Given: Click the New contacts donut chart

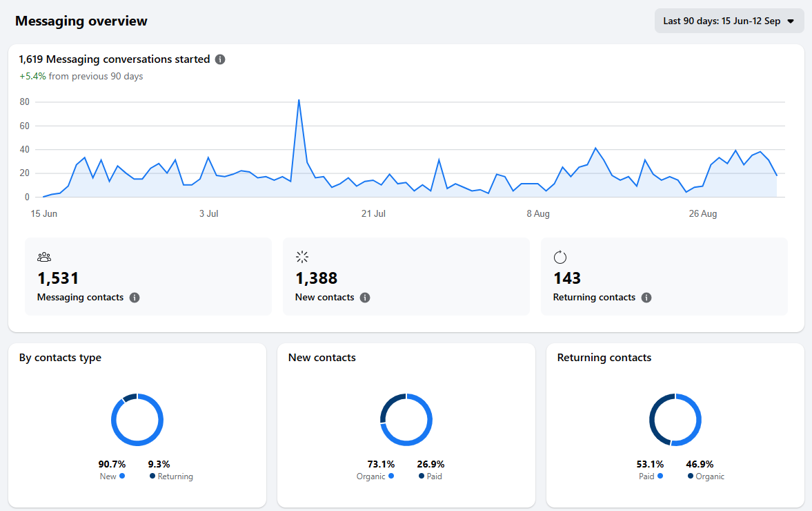Looking at the screenshot, I should tap(406, 420).
